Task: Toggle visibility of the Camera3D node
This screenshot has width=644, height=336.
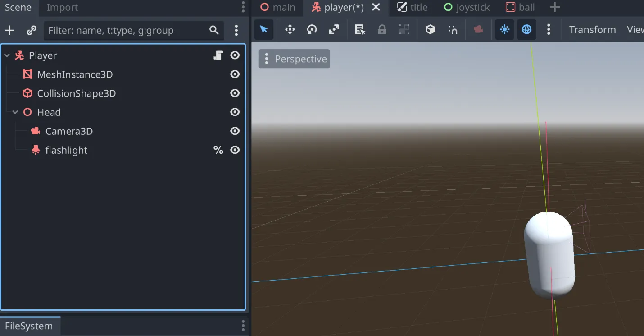Action: pos(235,131)
